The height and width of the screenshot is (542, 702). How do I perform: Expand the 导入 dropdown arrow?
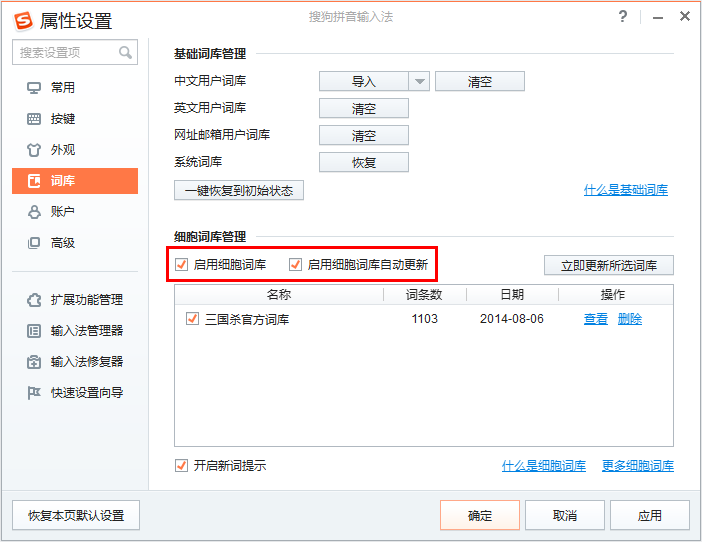point(419,82)
